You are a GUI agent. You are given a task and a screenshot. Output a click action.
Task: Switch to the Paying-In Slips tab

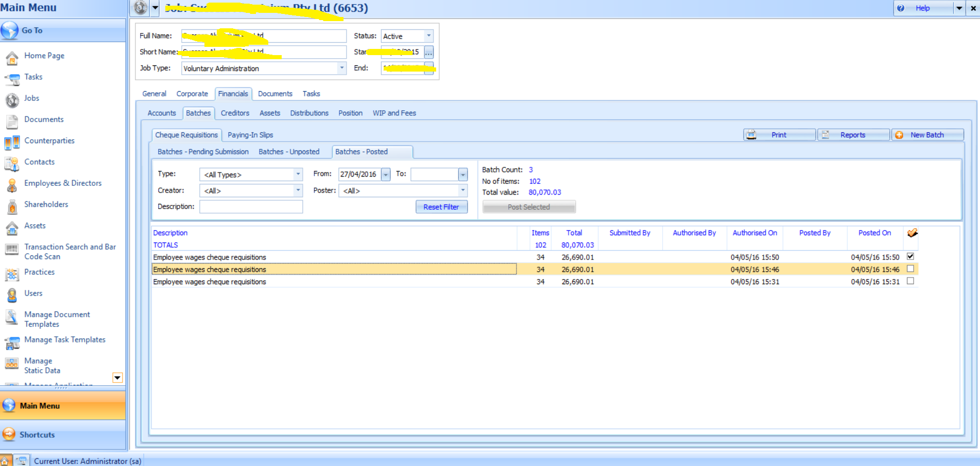(250, 135)
